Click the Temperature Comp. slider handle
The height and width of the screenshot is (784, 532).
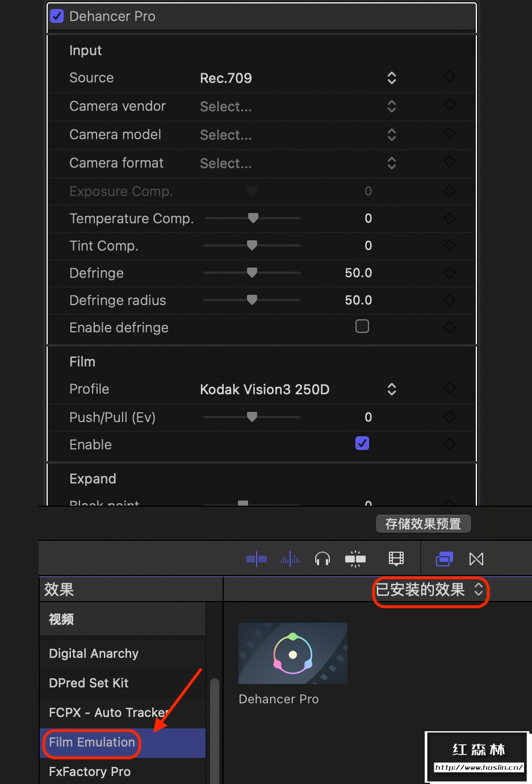(253, 218)
